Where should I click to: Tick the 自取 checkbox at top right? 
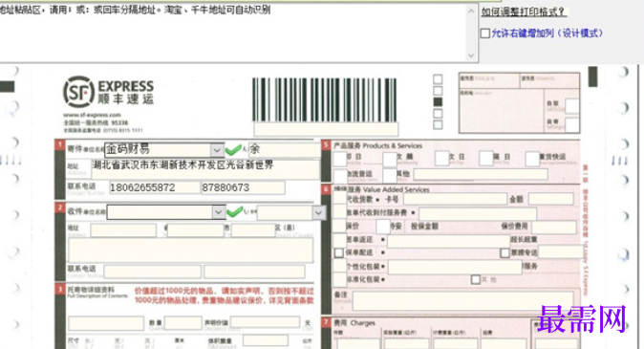[571, 105]
